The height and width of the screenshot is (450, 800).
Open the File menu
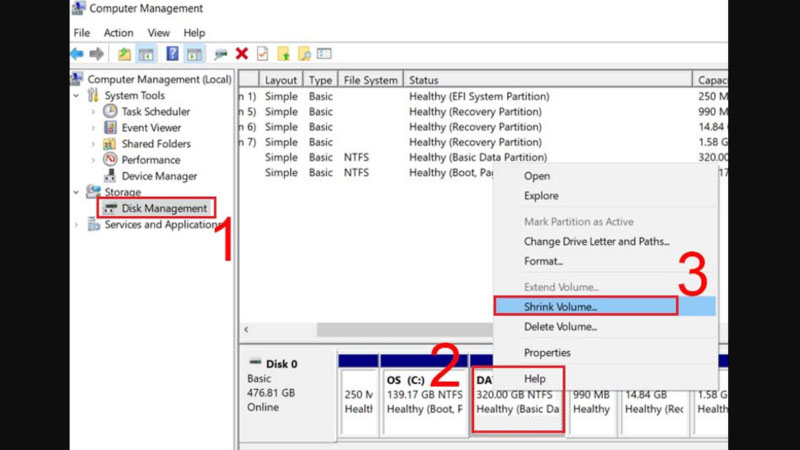(82, 33)
